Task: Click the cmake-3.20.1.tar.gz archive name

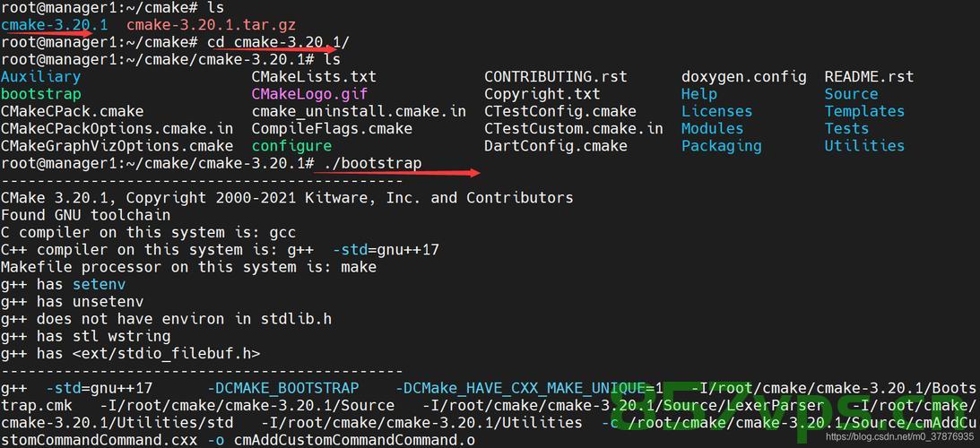Action: click(212, 26)
